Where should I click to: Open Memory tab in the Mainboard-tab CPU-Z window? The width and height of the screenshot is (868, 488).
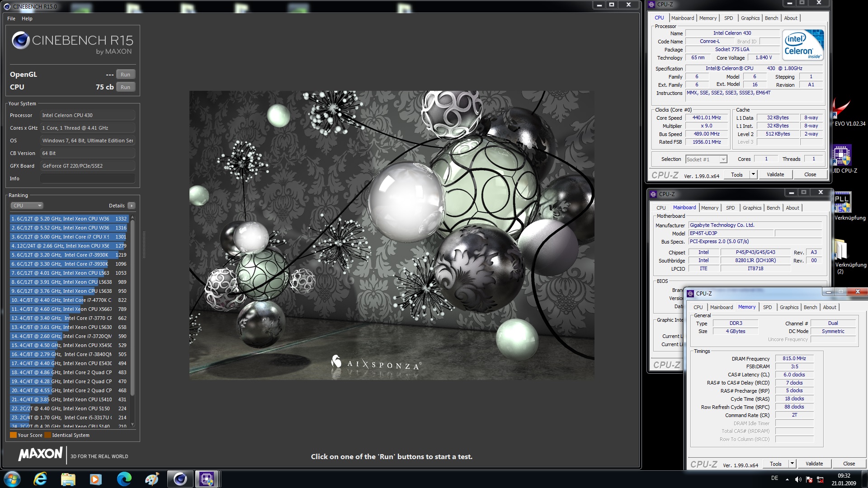710,208
